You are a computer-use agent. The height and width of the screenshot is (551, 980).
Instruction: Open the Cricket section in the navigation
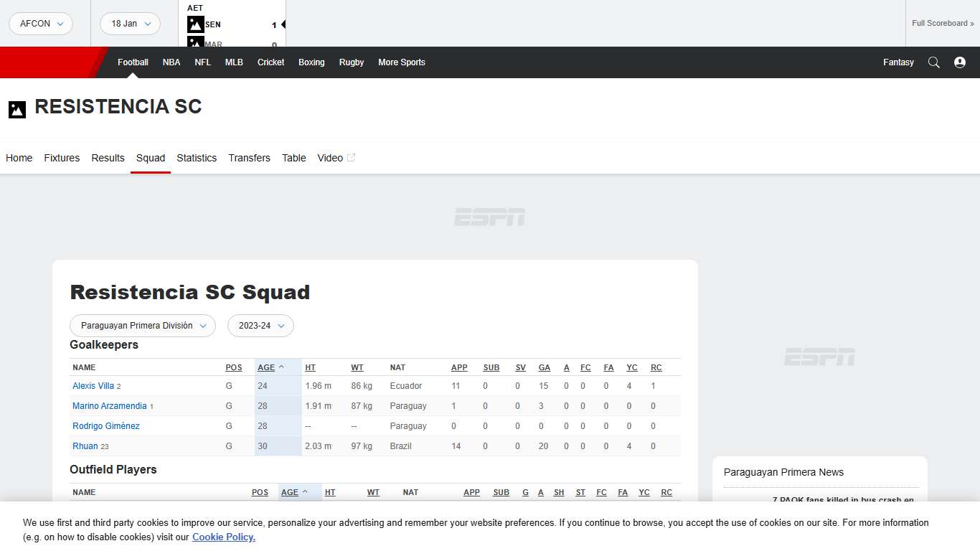[270, 62]
